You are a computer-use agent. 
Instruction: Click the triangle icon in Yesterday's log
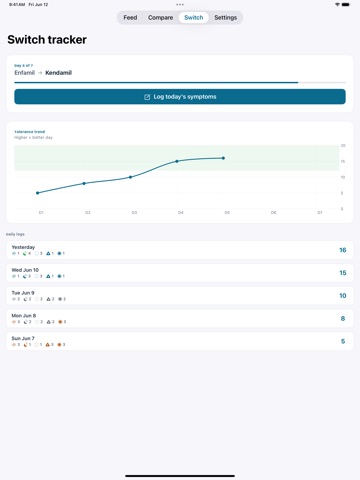coord(48,254)
